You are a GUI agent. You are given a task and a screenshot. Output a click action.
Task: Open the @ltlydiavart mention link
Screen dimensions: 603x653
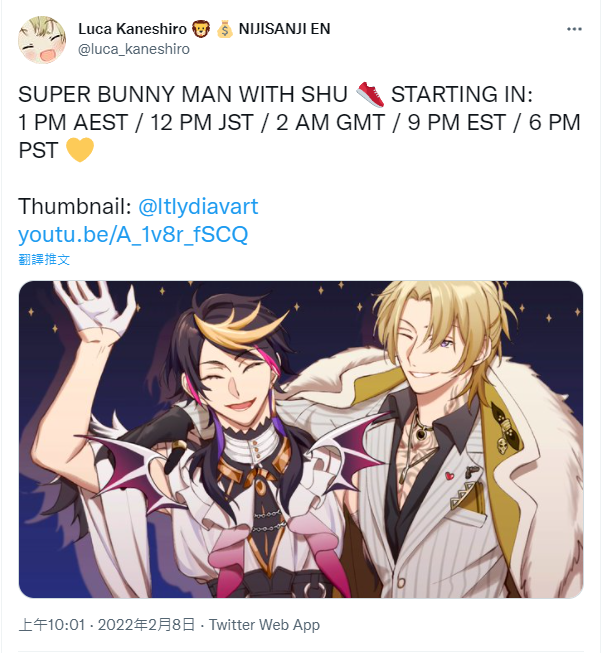198,207
